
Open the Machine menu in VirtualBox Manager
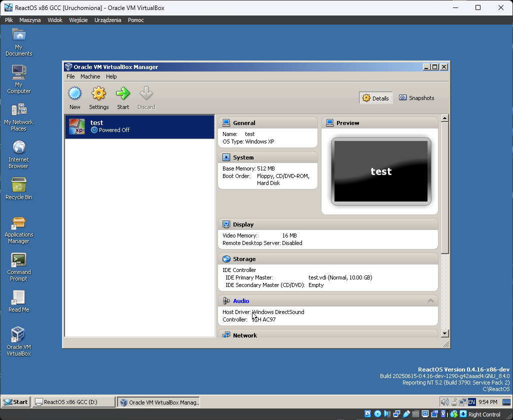(90, 76)
